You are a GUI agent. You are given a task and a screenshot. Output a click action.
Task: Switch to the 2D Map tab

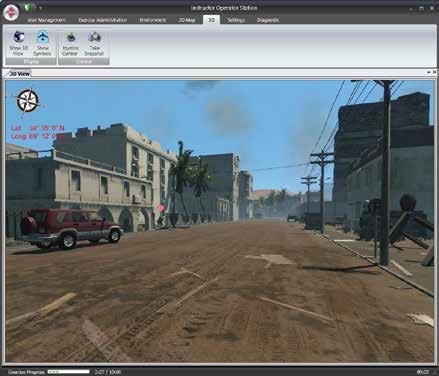[187, 20]
